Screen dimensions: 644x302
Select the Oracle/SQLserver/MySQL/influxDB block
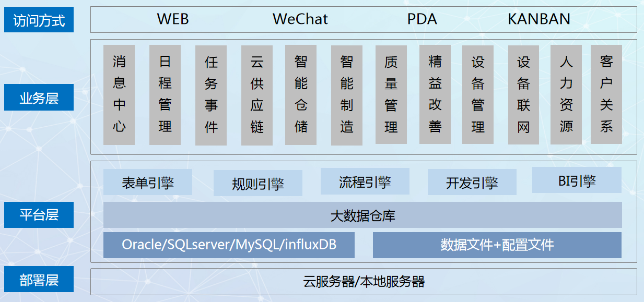click(229, 245)
